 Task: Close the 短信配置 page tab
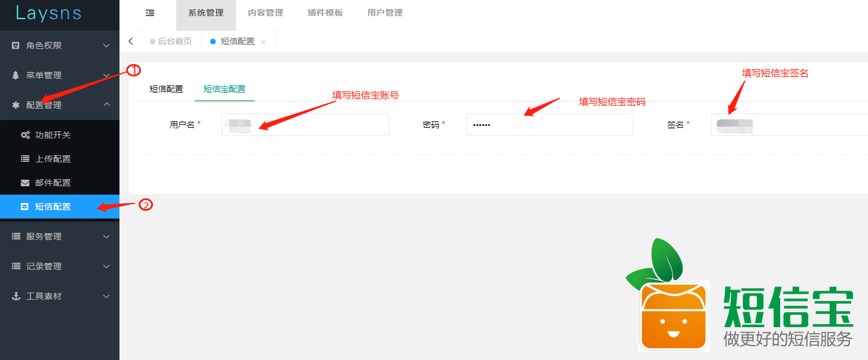tap(263, 42)
